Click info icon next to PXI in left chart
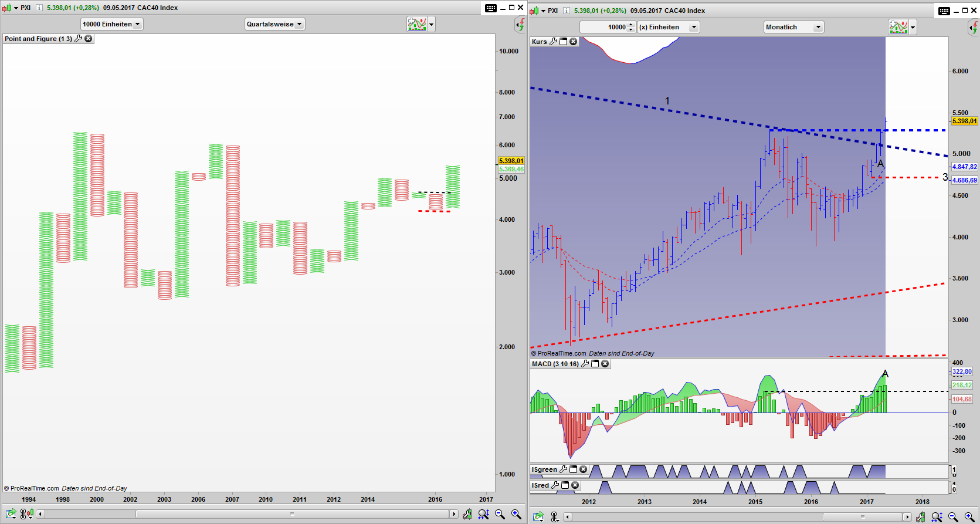 point(39,8)
